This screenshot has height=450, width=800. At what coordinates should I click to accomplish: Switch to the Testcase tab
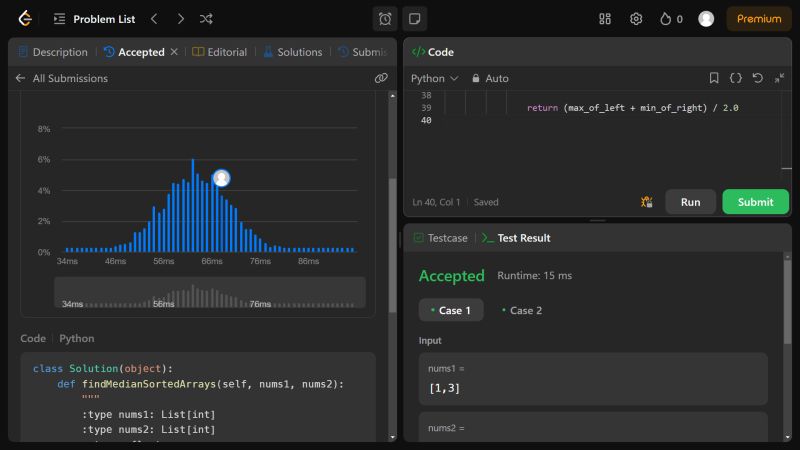[x=441, y=238]
